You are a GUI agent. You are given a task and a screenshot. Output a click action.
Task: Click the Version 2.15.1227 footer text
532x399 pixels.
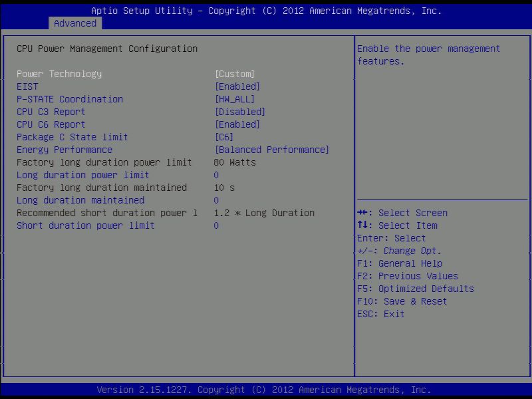pyautogui.click(x=263, y=390)
